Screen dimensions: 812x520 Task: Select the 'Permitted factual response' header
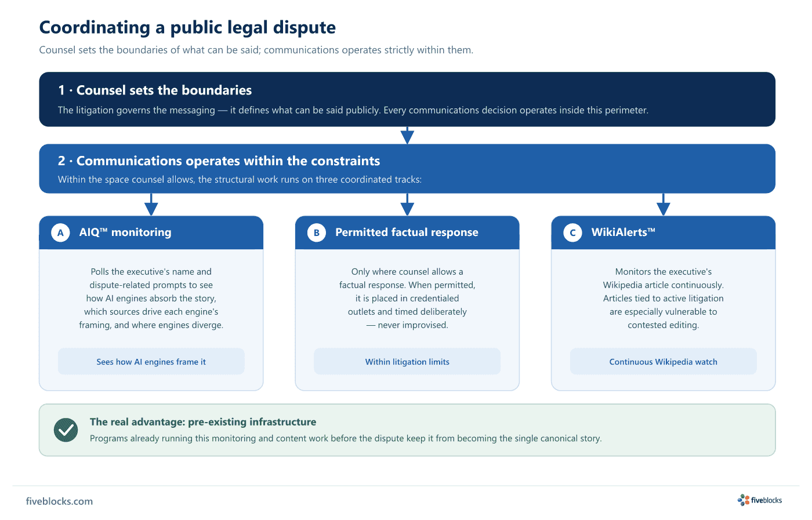tap(407, 232)
